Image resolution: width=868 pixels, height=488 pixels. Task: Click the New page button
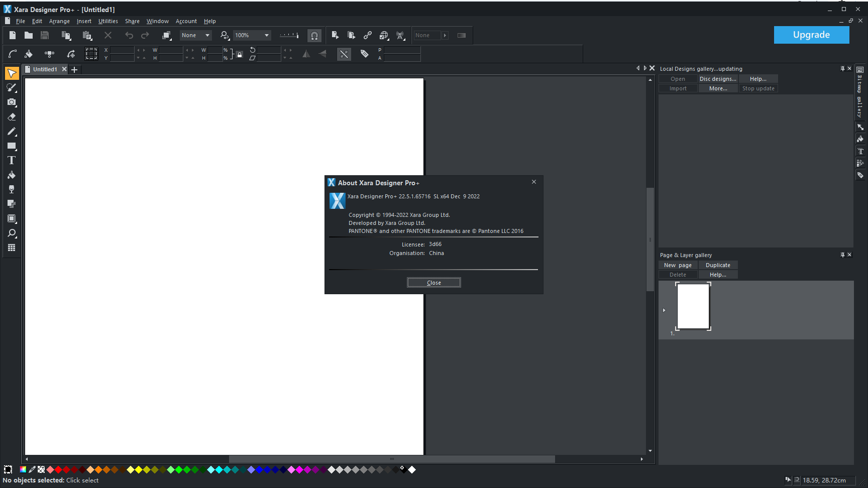coord(678,265)
